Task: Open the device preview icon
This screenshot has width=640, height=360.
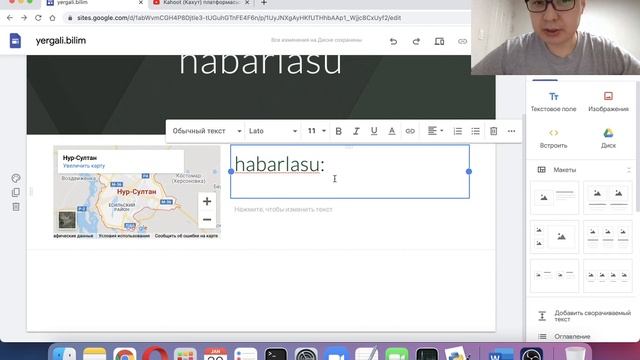Action: 439,41
